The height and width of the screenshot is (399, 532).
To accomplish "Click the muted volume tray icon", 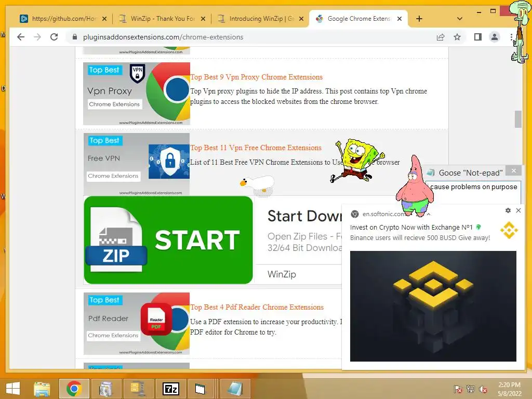I will click(484, 389).
